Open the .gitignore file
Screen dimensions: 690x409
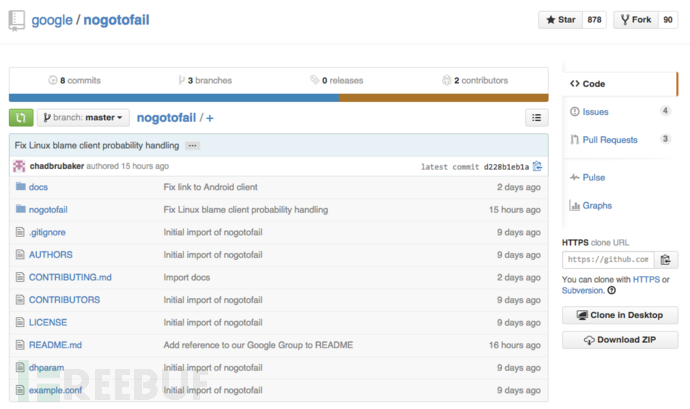[x=47, y=232]
